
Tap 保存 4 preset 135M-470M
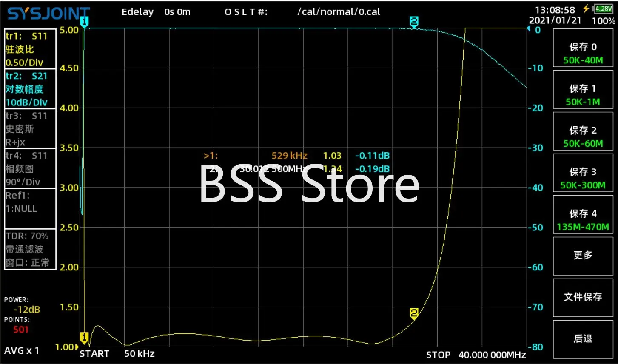point(583,215)
